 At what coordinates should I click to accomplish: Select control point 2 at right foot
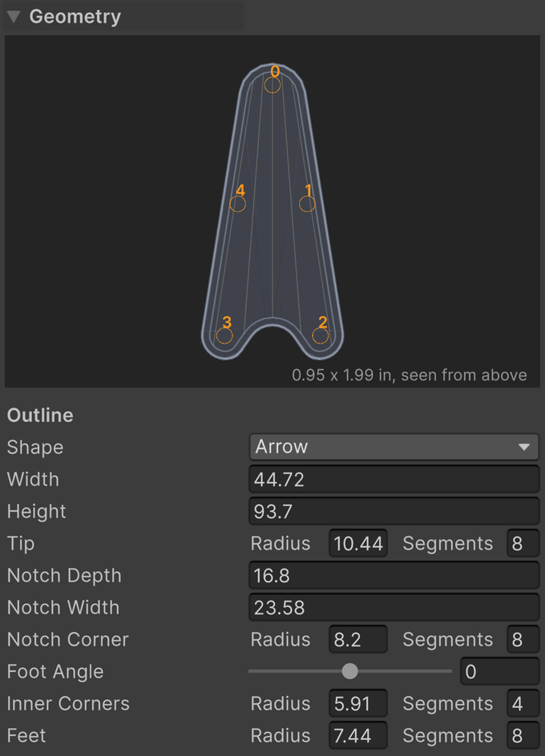pos(320,336)
